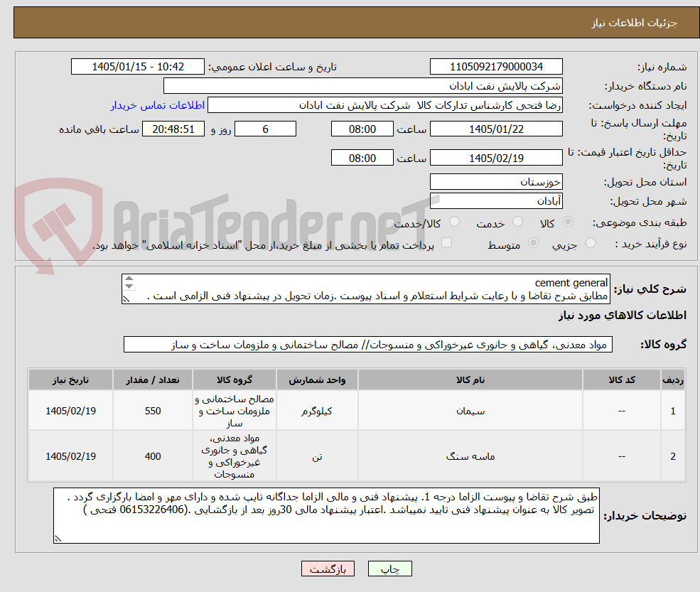This screenshot has width=700, height=592.
Task: Click the شماره نیاز field 1105092179000034
Action: [496, 67]
